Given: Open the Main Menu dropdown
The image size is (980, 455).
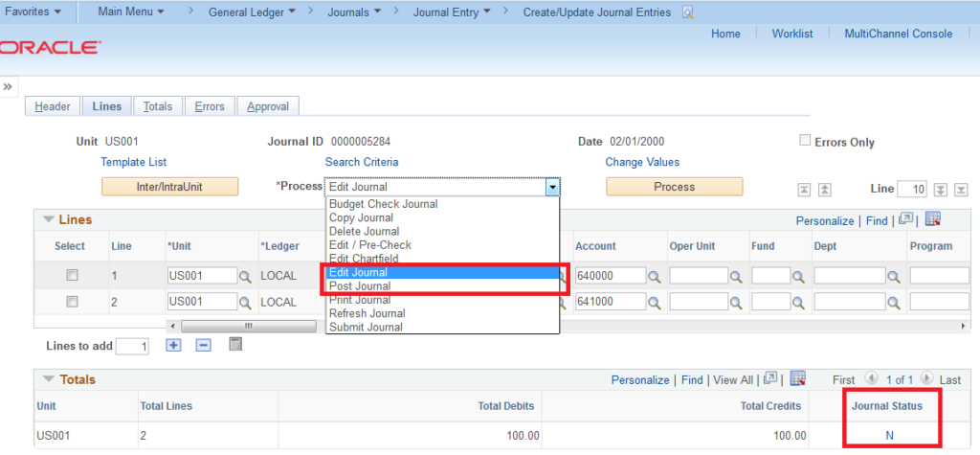Looking at the screenshot, I should pos(130,11).
